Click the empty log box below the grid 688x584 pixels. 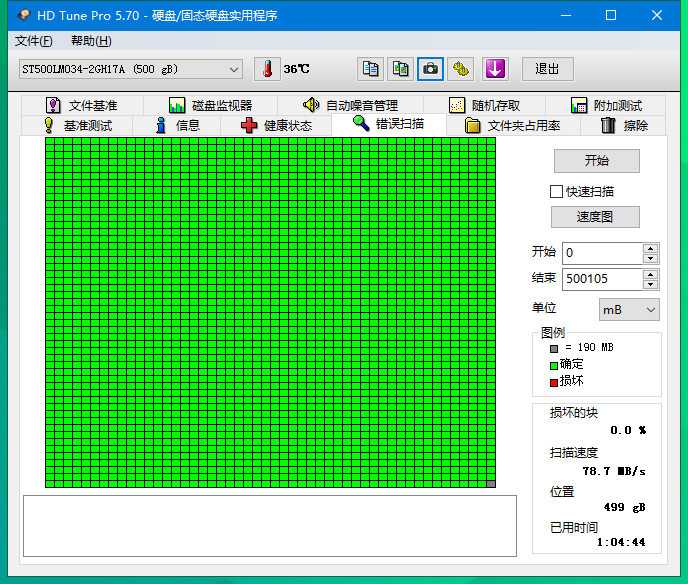pyautogui.click(x=270, y=526)
